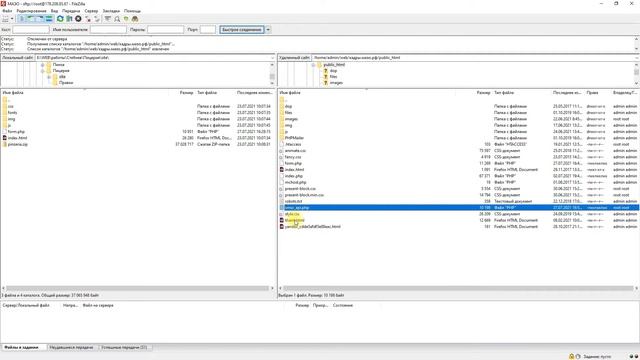Open the directory listing filters dialog
The height and width of the screenshot is (360, 640).
coord(107,19)
